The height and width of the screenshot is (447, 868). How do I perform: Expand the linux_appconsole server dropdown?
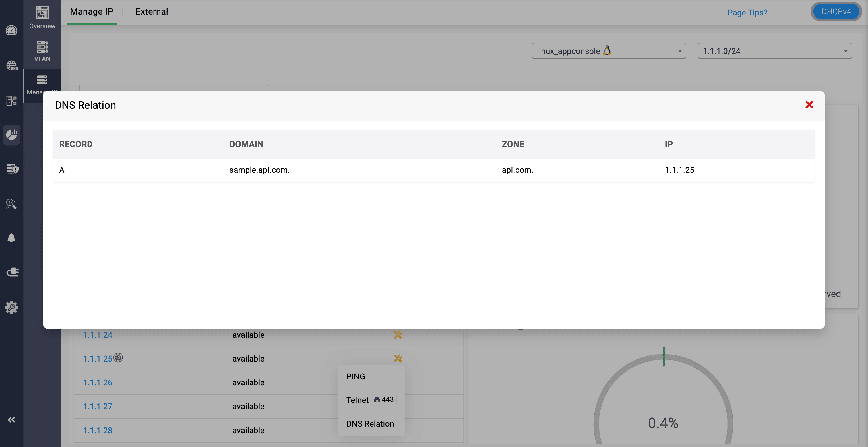609,51
